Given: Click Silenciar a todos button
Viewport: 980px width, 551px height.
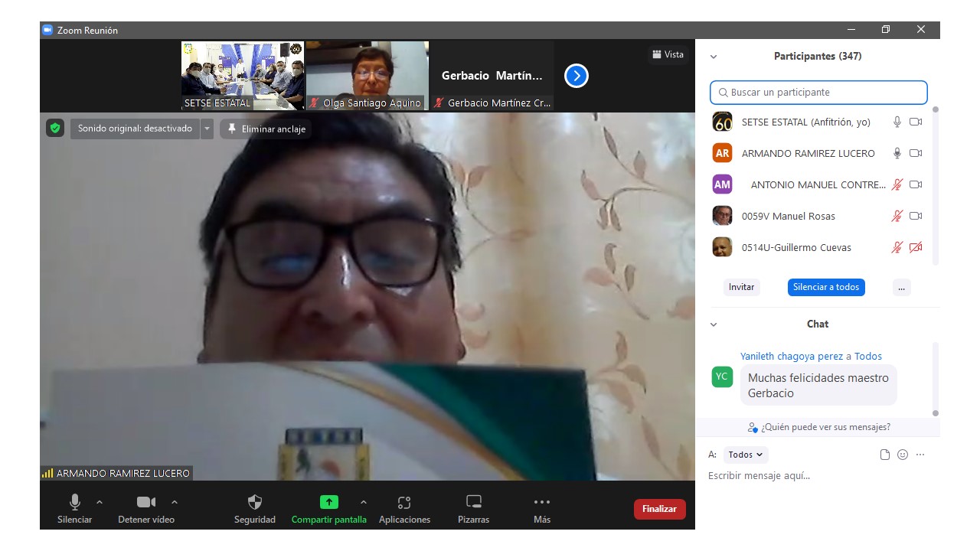Looking at the screenshot, I should [826, 287].
